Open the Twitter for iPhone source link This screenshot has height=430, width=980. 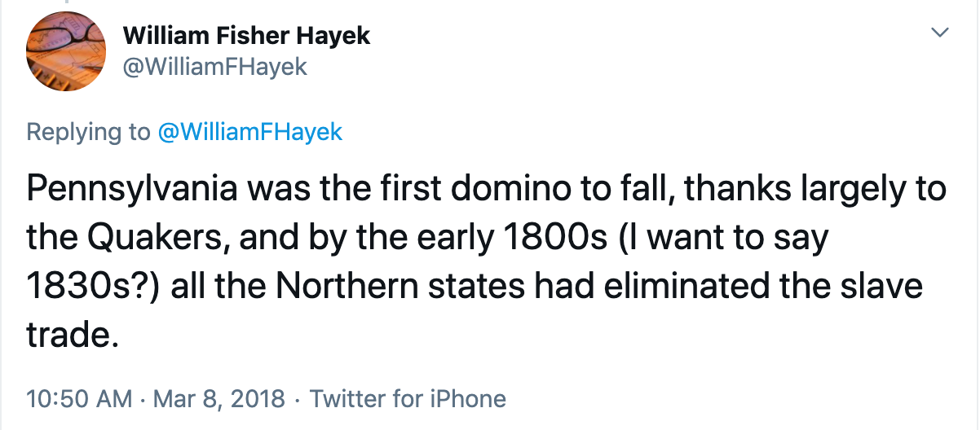[x=408, y=399]
